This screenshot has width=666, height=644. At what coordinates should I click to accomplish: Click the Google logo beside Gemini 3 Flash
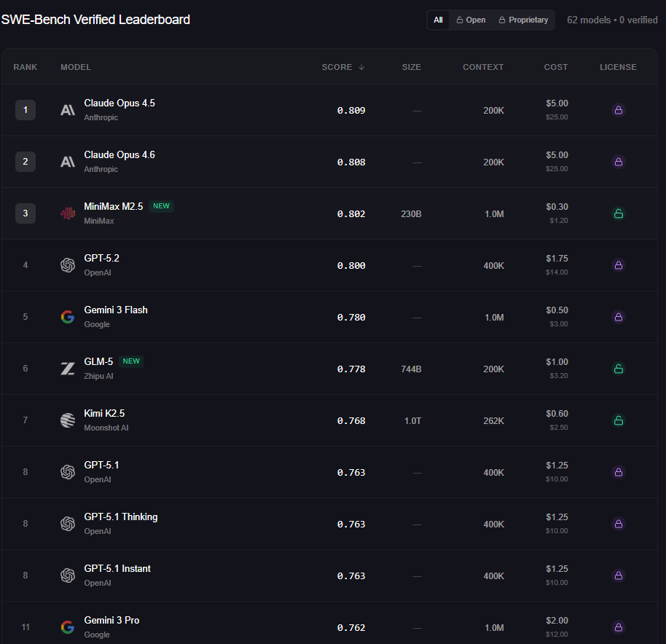67,317
